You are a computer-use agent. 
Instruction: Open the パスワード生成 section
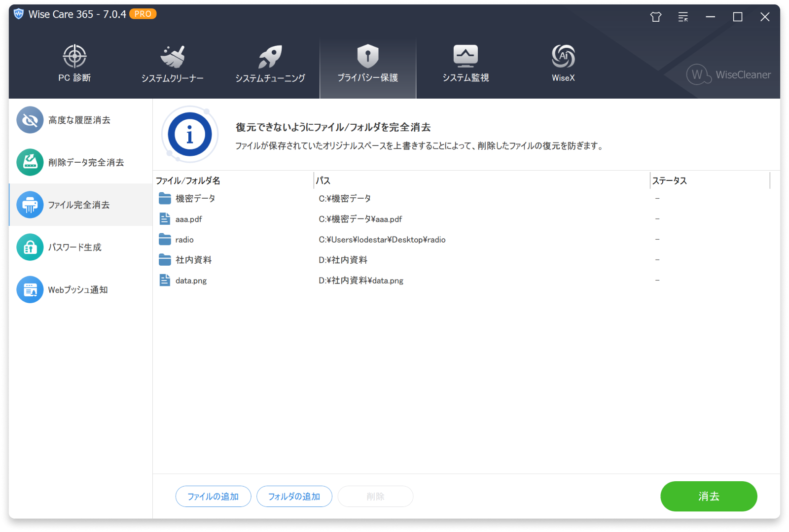pos(30,247)
